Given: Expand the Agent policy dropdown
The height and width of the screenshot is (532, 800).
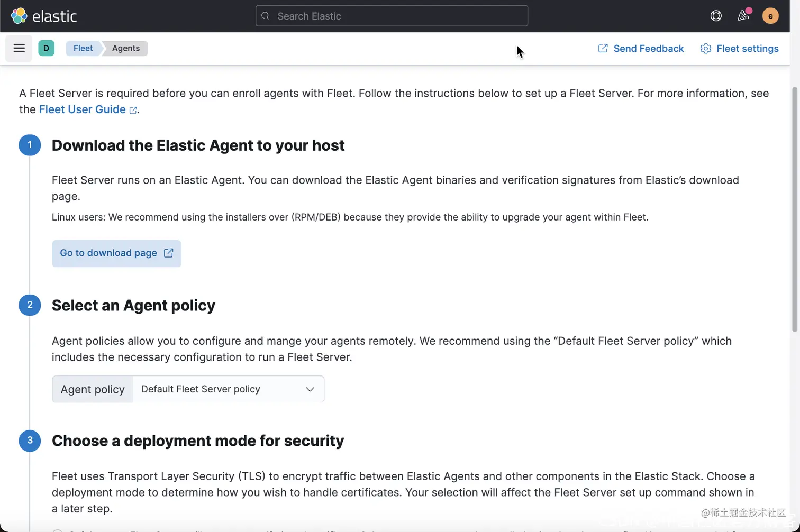Looking at the screenshot, I should tap(228, 389).
